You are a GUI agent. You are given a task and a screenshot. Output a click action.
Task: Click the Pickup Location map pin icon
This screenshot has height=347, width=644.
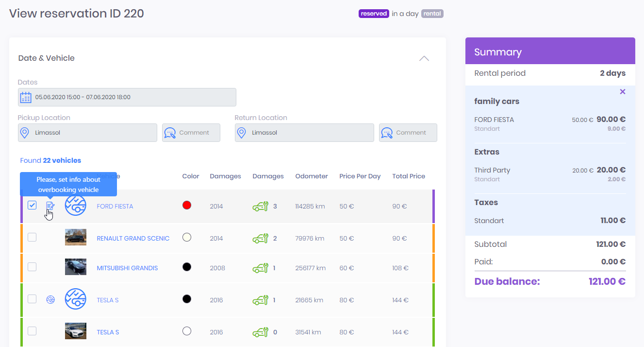tap(25, 133)
